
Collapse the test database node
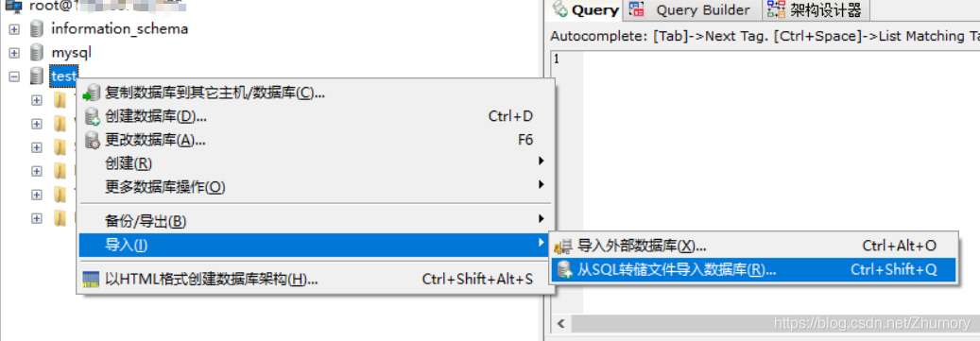coord(14,77)
